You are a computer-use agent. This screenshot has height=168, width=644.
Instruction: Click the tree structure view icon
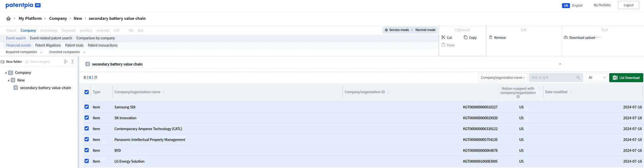click(x=66, y=62)
